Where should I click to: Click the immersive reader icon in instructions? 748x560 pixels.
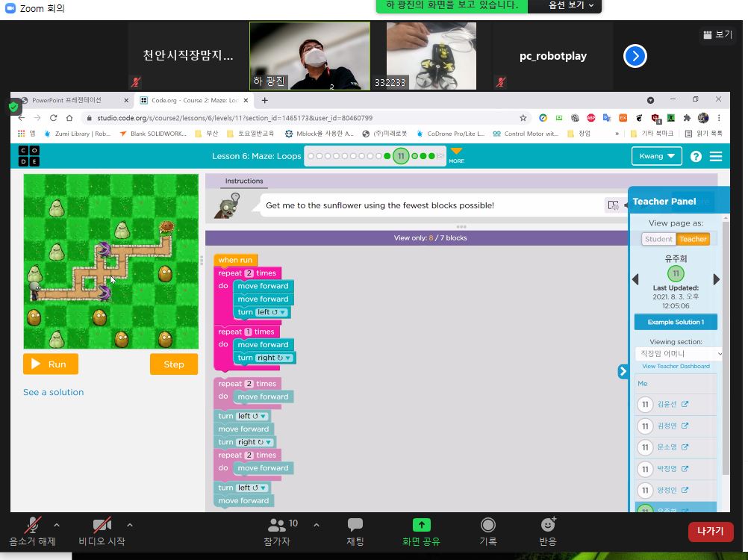[613, 205]
